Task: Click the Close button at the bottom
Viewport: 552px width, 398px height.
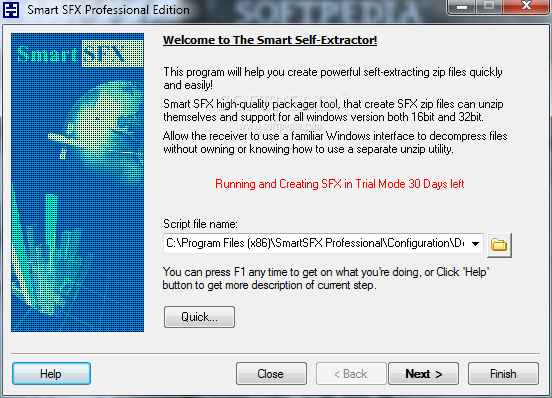Action: (271, 373)
